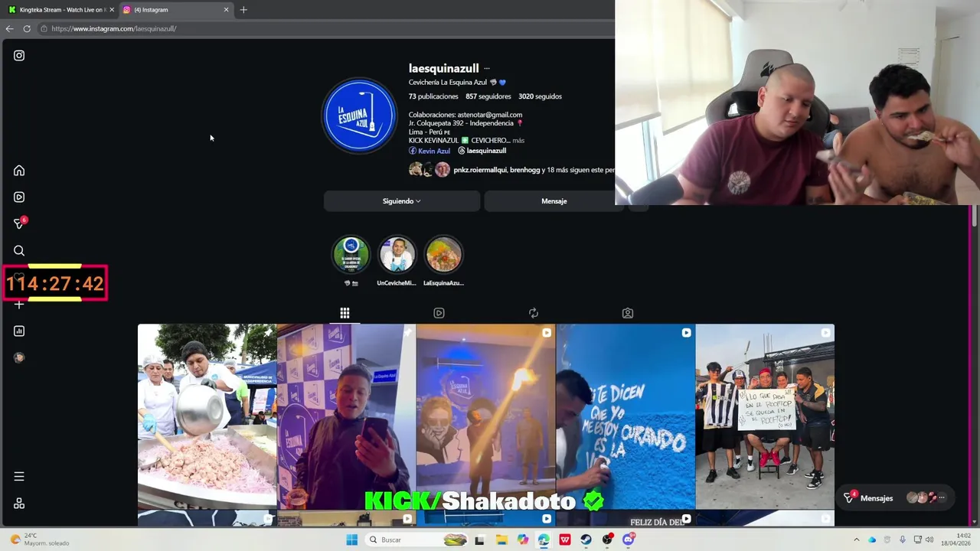Click the address bar with the instagram.com URL
The image size is (980, 551).
[x=325, y=28]
